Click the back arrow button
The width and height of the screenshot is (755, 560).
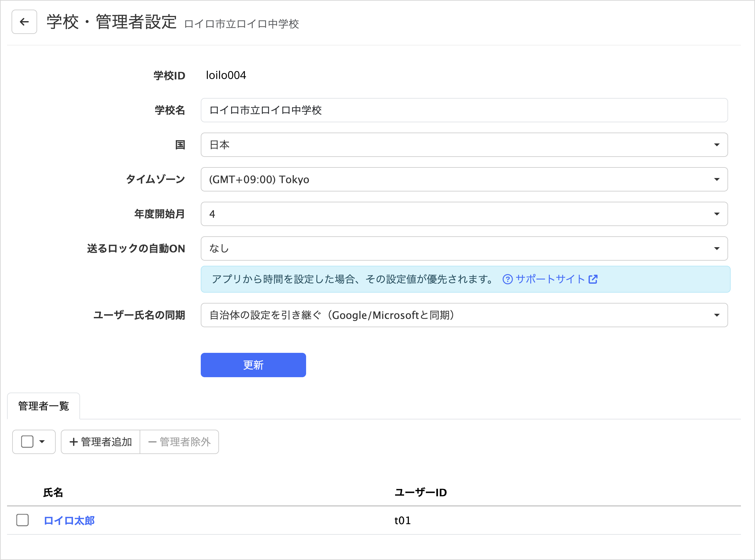point(24,22)
